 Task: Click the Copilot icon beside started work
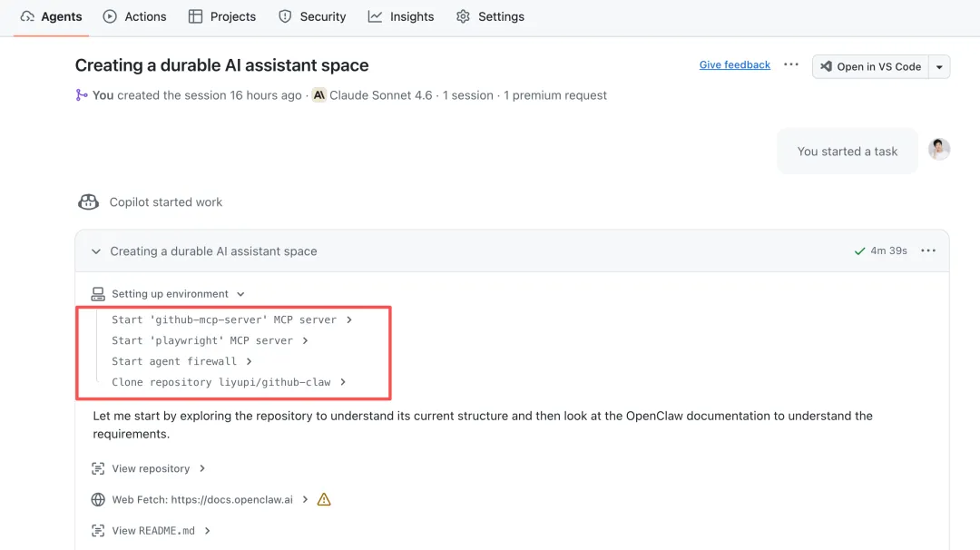point(88,202)
